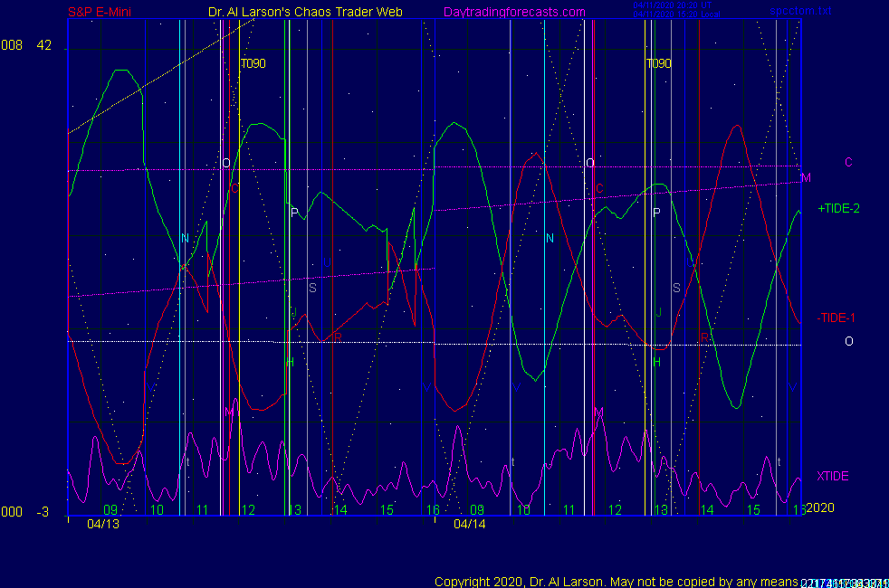Select the XTIDE legend label
This screenshot has width=889, height=588.
pyautogui.click(x=832, y=476)
